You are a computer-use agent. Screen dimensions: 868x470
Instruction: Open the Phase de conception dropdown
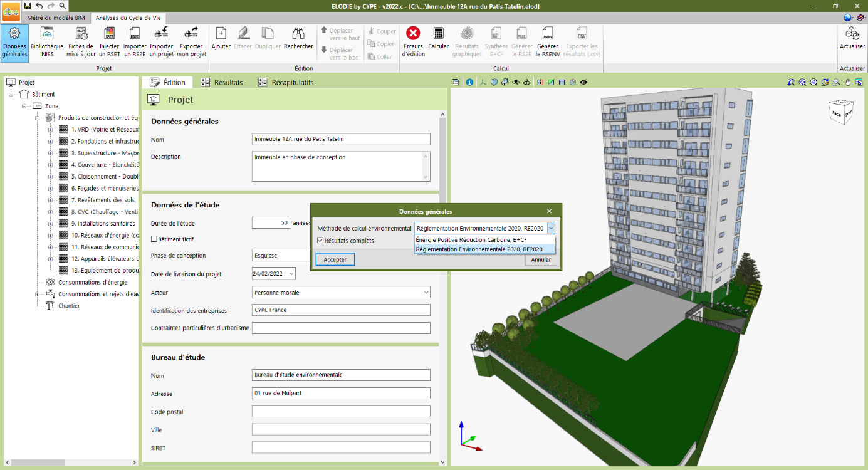point(281,256)
